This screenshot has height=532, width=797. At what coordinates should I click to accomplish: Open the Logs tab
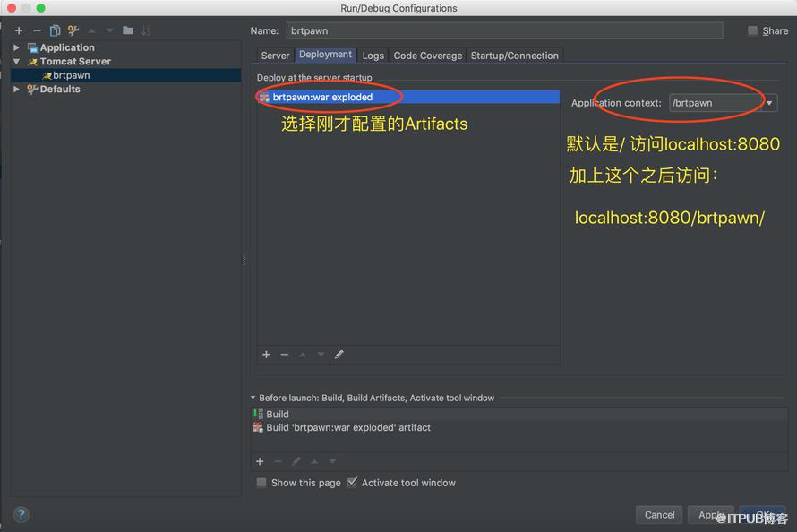tap(373, 56)
